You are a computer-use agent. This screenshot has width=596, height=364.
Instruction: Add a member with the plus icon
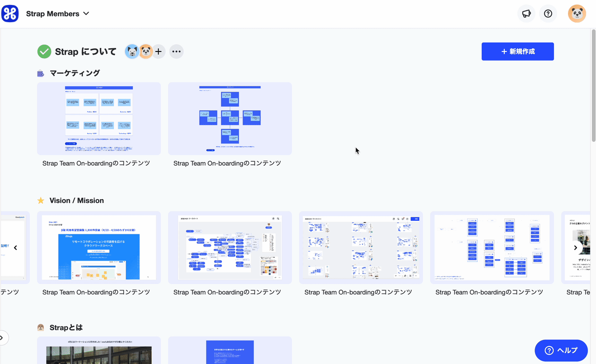click(158, 51)
